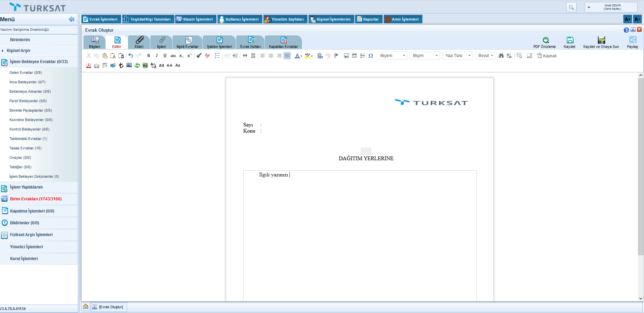
Task: Click the PDF Önizleme button
Action: 545,42
